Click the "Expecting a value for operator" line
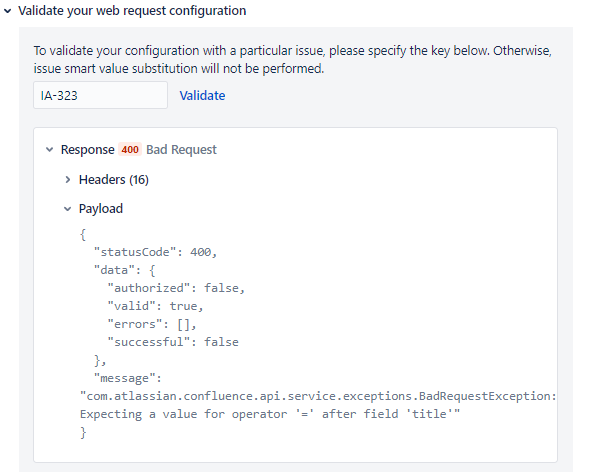The height and width of the screenshot is (472, 596). [x=270, y=414]
